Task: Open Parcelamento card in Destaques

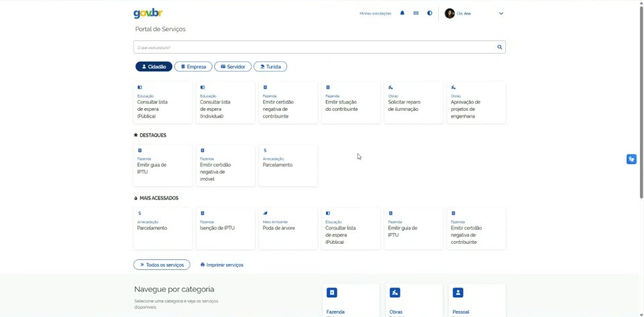Action: (x=288, y=165)
